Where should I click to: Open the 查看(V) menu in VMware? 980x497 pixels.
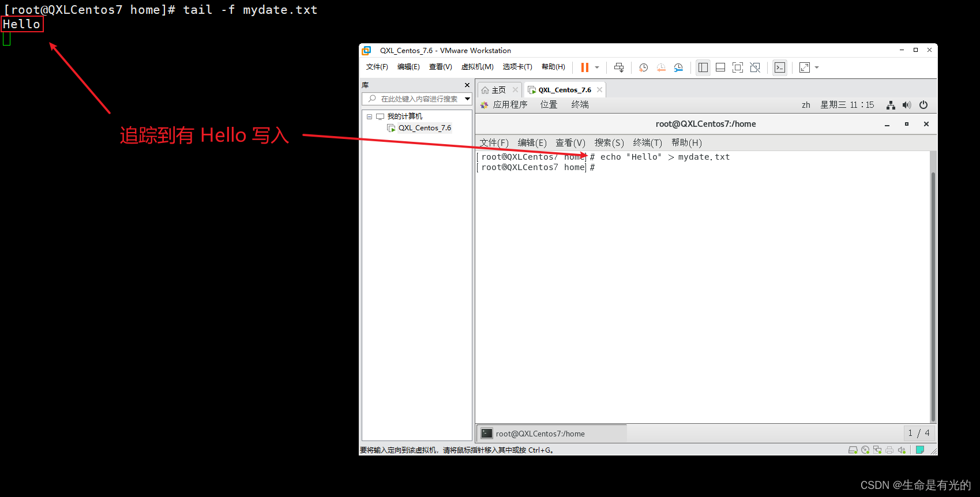[440, 67]
